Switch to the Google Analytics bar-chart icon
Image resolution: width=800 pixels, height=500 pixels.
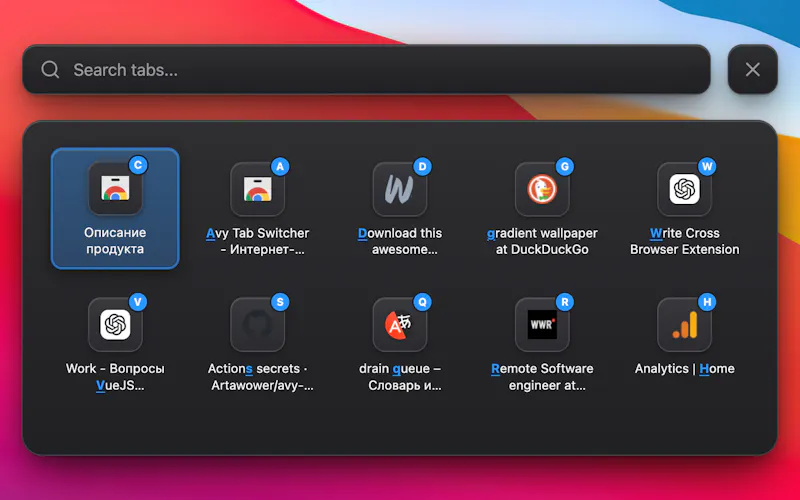(685, 324)
